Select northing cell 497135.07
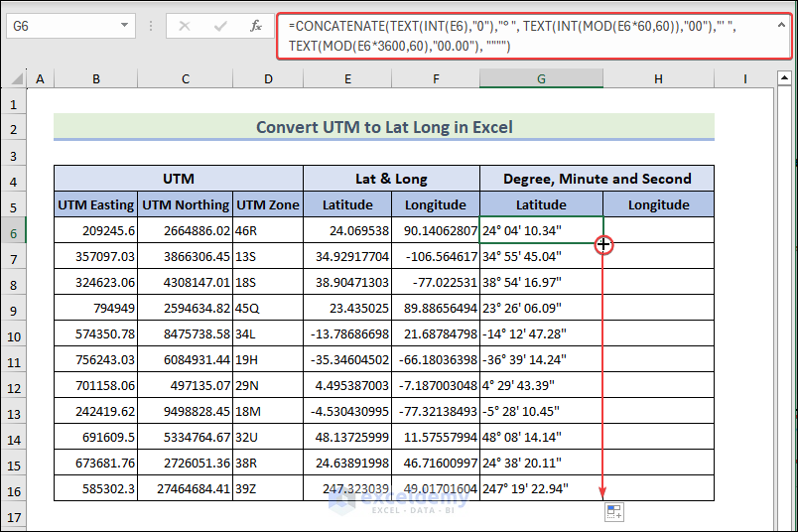Viewport: 798px width, 532px height. point(186,385)
